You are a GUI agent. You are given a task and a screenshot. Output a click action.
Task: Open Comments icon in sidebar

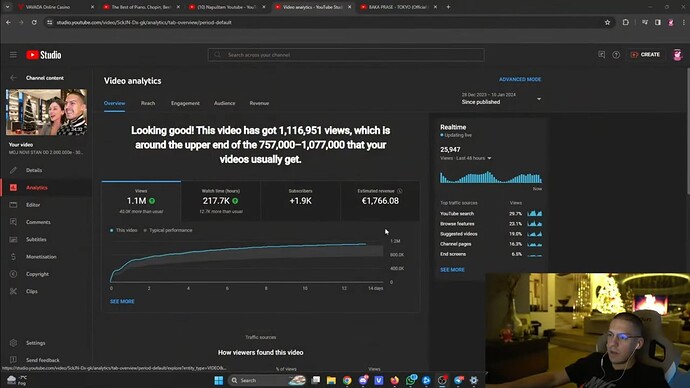coord(13,222)
